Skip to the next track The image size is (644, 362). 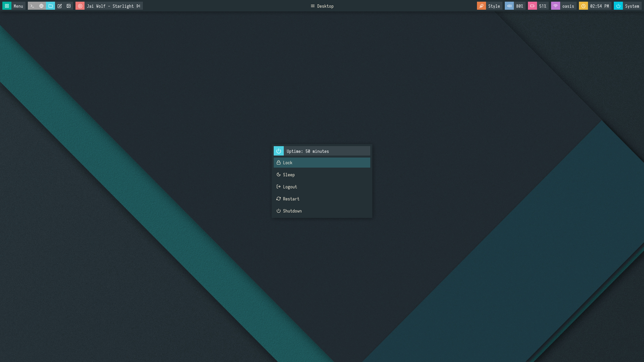point(138,6)
